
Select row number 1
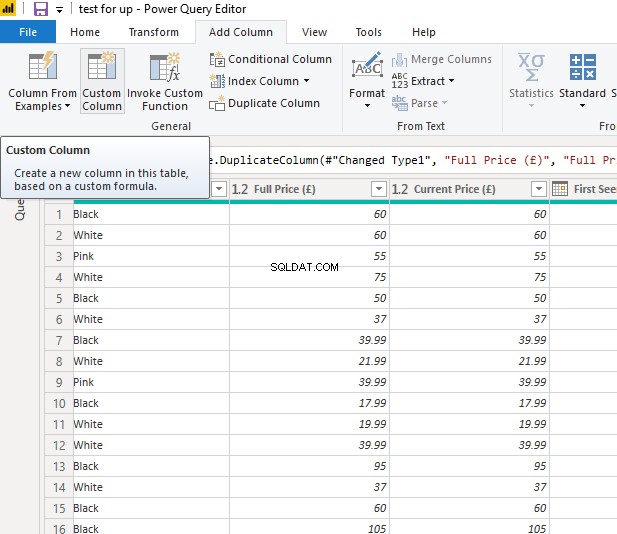[59, 214]
